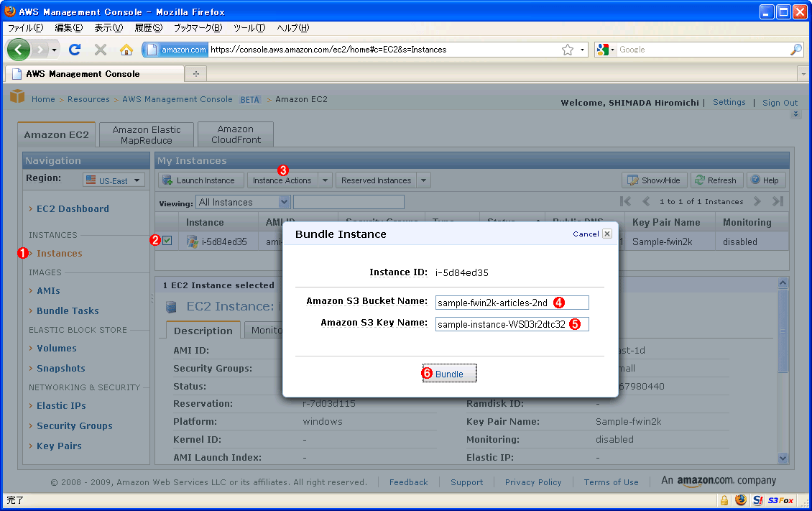This screenshot has height=511, width=812.
Task: Click the browser Stop loading X icon
Action: click(x=101, y=50)
